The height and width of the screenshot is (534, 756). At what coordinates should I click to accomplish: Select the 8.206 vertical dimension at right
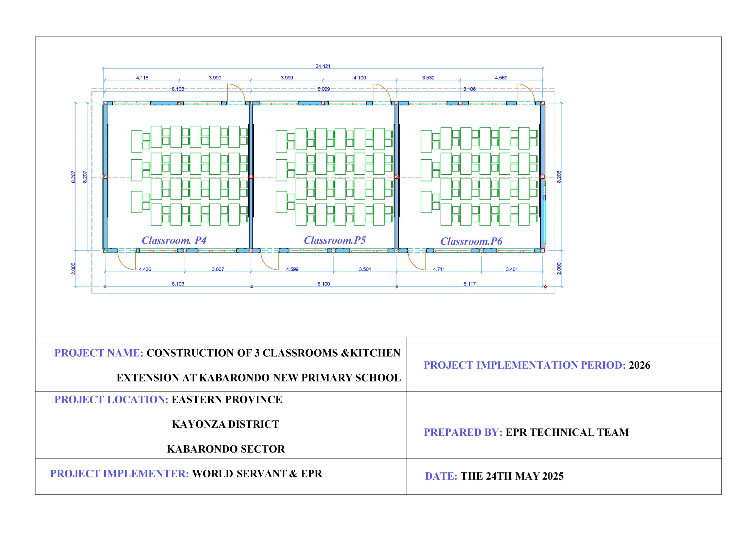click(559, 177)
